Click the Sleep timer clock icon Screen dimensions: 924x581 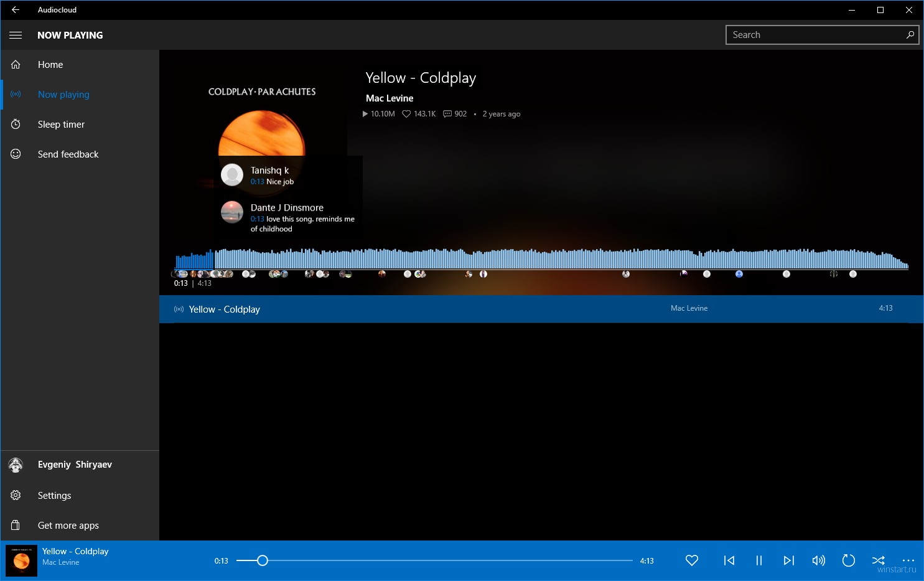pos(16,124)
